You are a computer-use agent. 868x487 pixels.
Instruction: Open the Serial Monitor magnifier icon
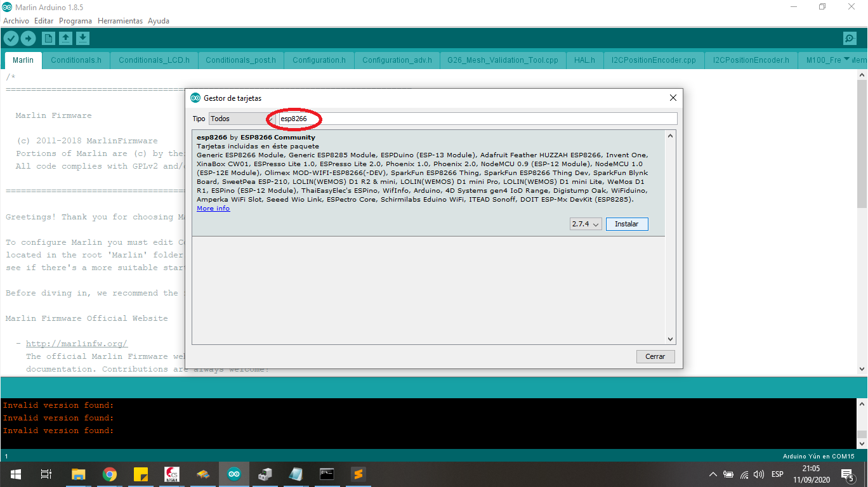pos(850,39)
